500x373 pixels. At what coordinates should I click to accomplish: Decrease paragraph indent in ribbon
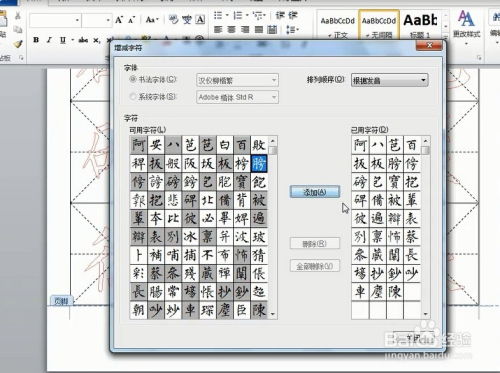[280, 15]
